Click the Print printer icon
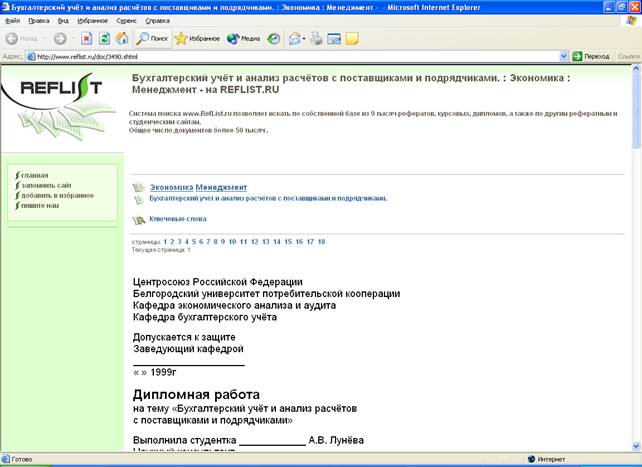The height and width of the screenshot is (467, 642). (316, 38)
